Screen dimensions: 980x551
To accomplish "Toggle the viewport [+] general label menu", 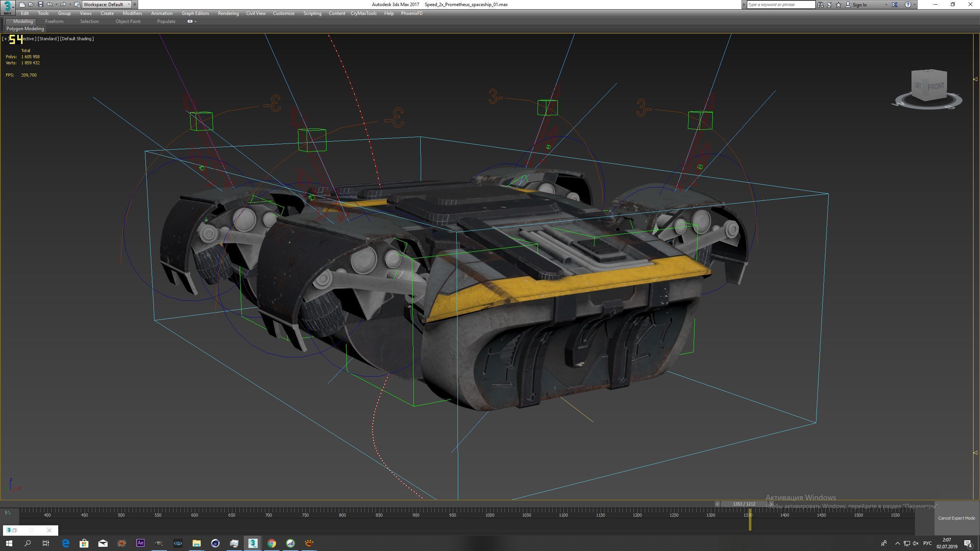I will [x=5, y=39].
